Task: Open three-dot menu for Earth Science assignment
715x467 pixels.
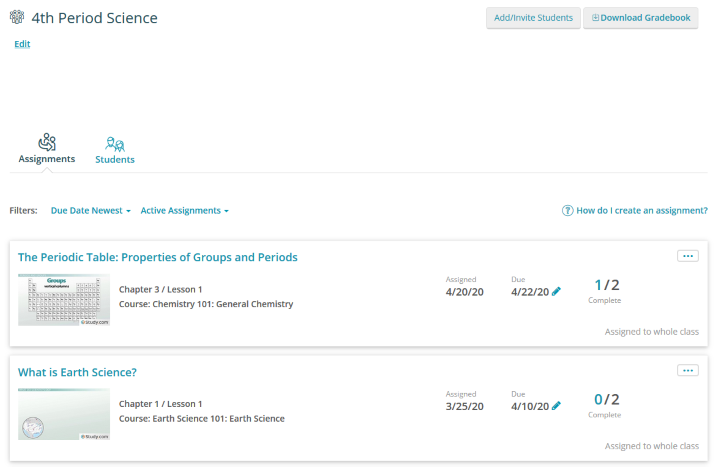Action: [x=687, y=370]
